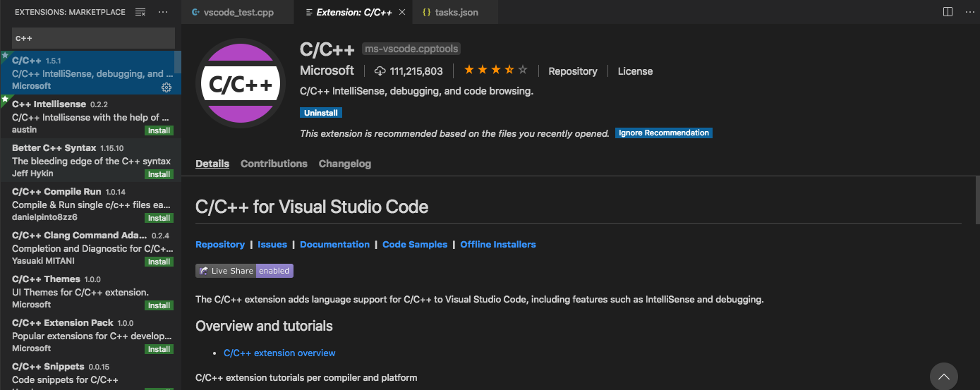Select C/C++ Clang Command Adapter entry

point(90,248)
